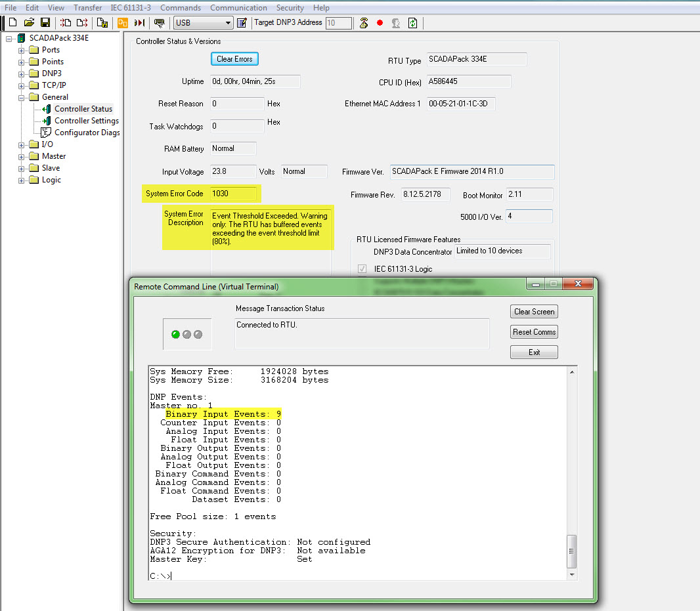This screenshot has height=611, width=700.
Task: Open the View menu
Action: [56, 8]
